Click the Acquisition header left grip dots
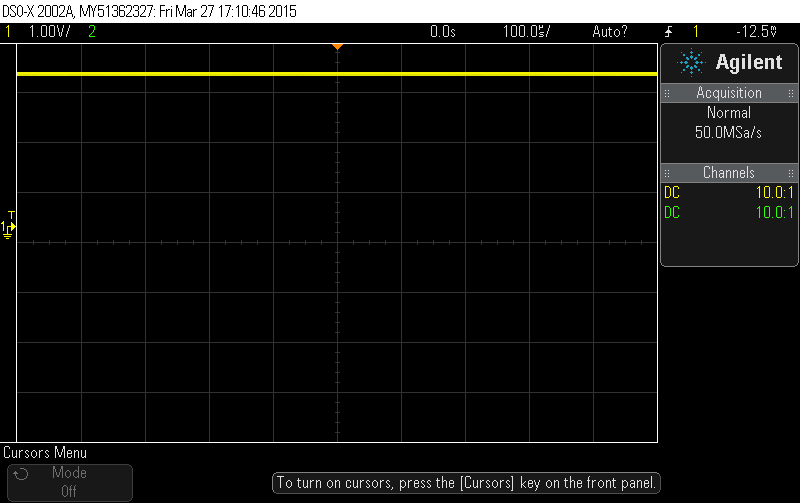The image size is (800, 503). coord(667,93)
